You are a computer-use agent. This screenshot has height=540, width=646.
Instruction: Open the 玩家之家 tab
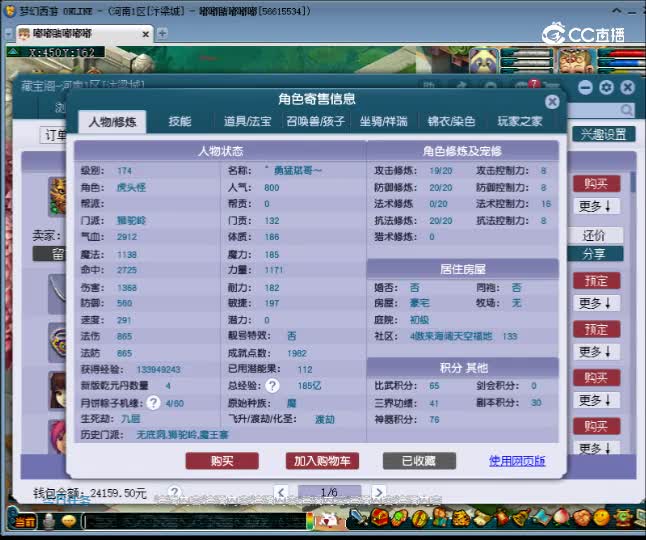520,121
